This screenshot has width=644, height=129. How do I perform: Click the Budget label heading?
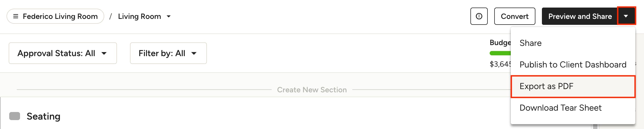pos(500,43)
